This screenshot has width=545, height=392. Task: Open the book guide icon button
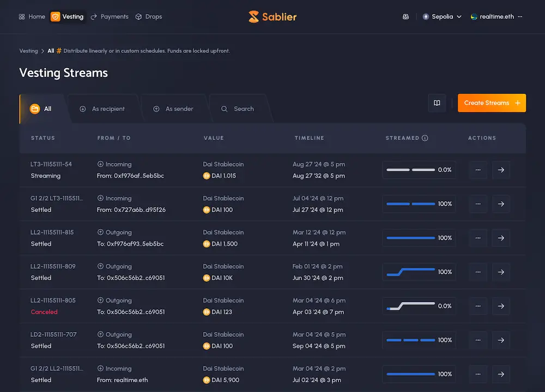(x=437, y=103)
